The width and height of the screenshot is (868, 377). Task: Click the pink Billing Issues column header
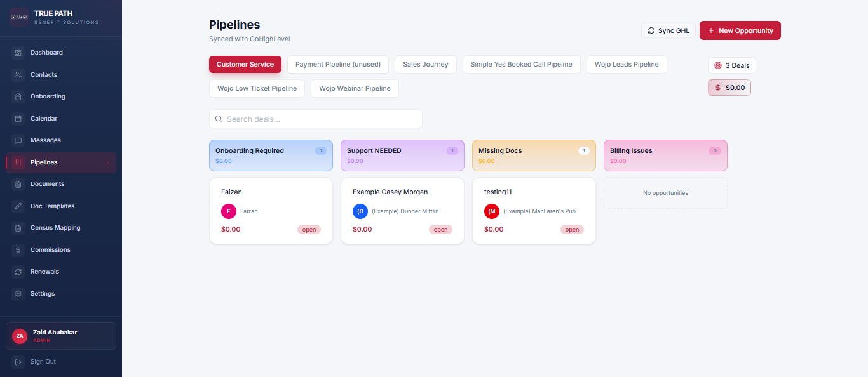click(665, 155)
